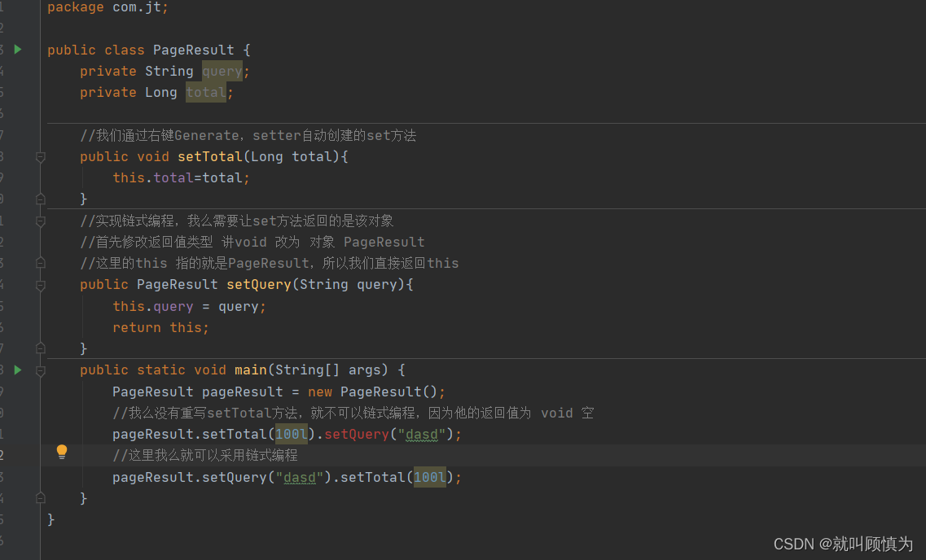Open the yellow intention actions lightbulb

(61, 451)
